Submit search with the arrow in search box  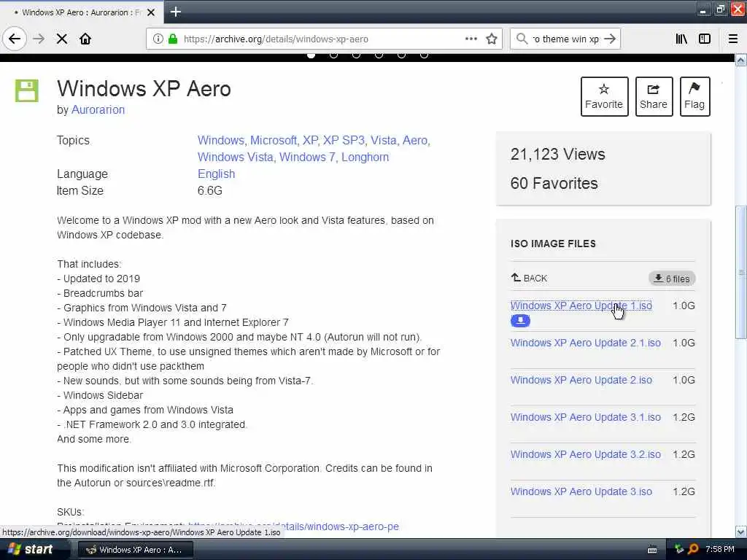(x=610, y=39)
